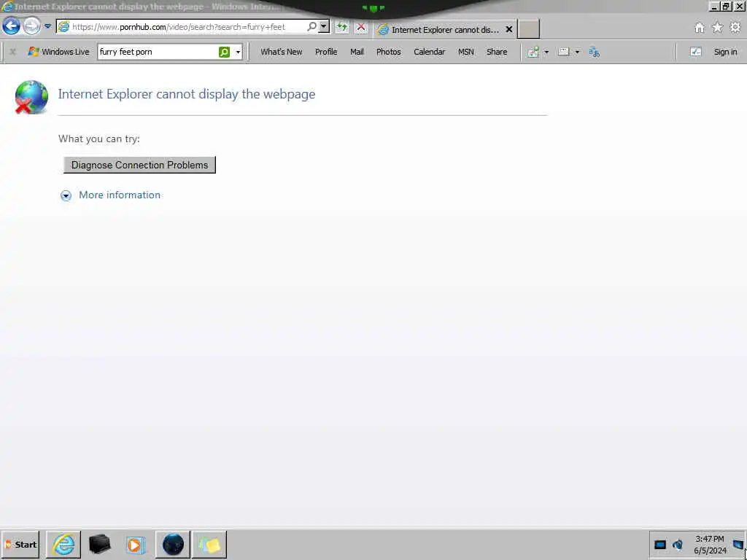The width and height of the screenshot is (747, 560).
Task: Open a new blank tab
Action: (x=528, y=29)
